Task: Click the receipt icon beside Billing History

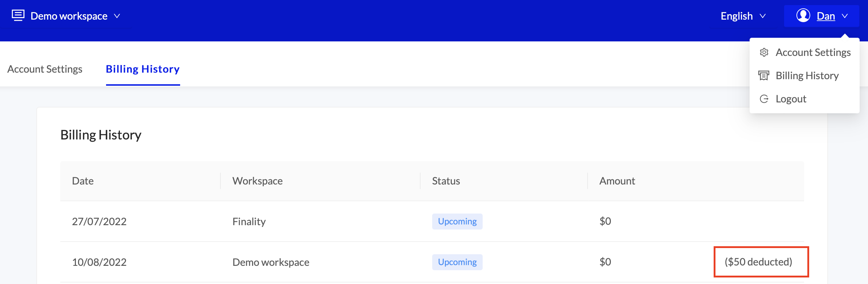Action: coord(764,76)
